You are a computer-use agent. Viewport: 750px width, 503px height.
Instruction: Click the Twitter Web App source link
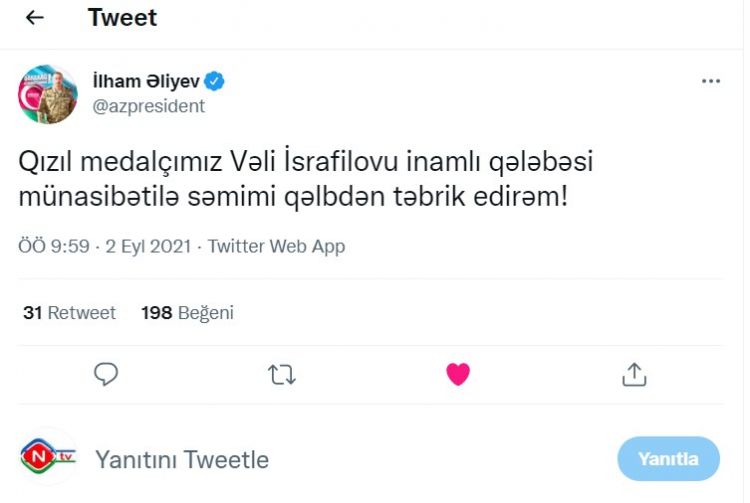(x=276, y=246)
